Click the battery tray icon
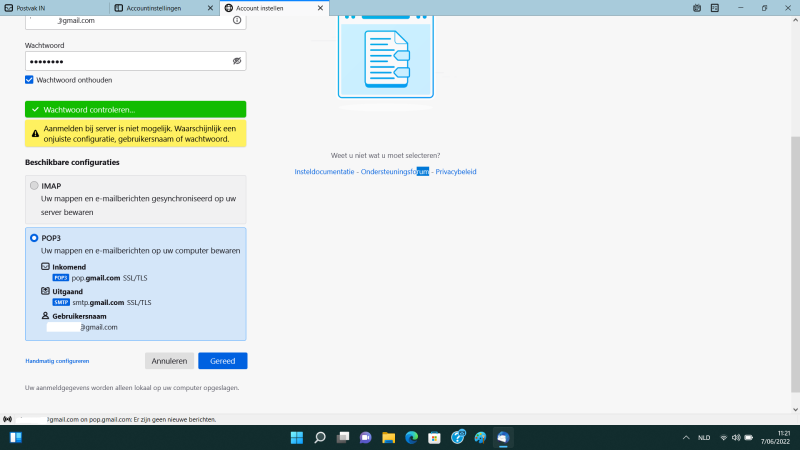The width and height of the screenshot is (800, 450). point(749,438)
